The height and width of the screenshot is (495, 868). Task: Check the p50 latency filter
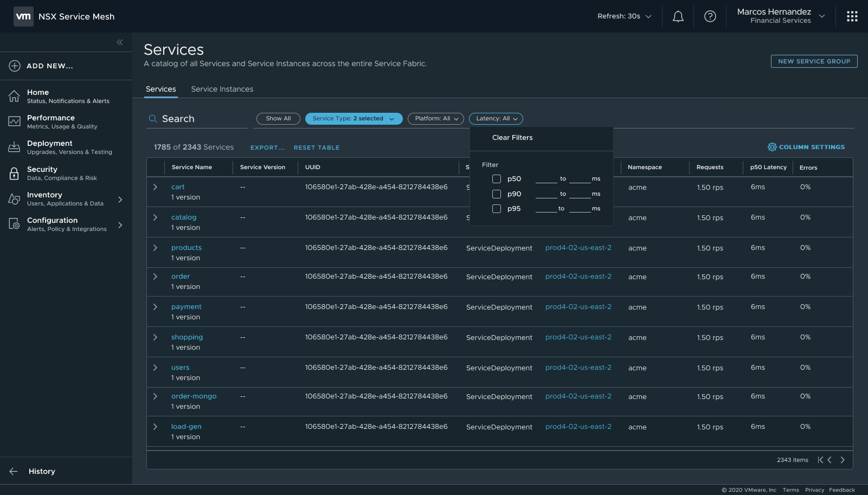497,179
